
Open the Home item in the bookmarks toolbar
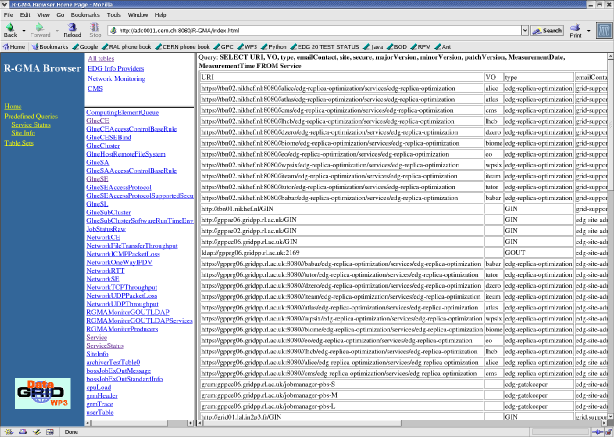[x=14, y=47]
